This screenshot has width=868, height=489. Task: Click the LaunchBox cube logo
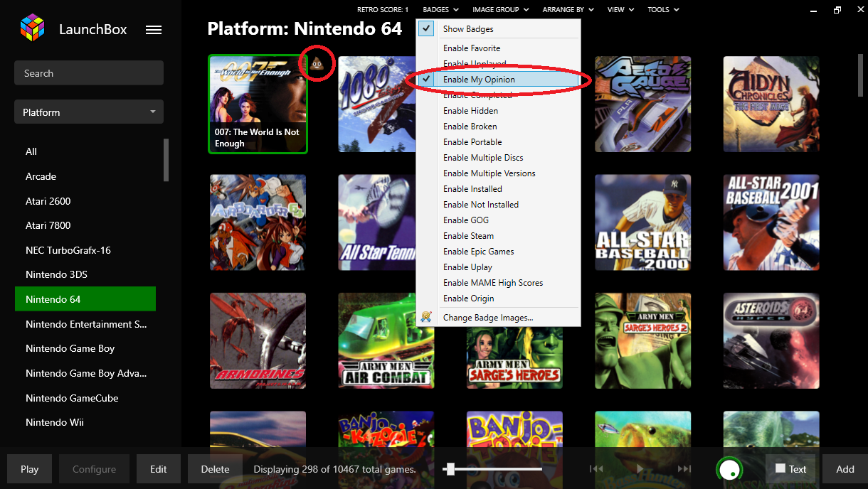point(32,29)
